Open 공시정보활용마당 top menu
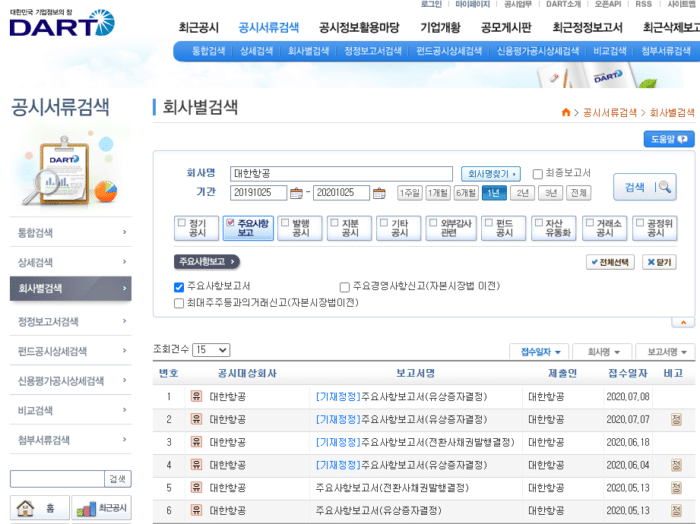The height and width of the screenshot is (524, 700). coord(359,28)
